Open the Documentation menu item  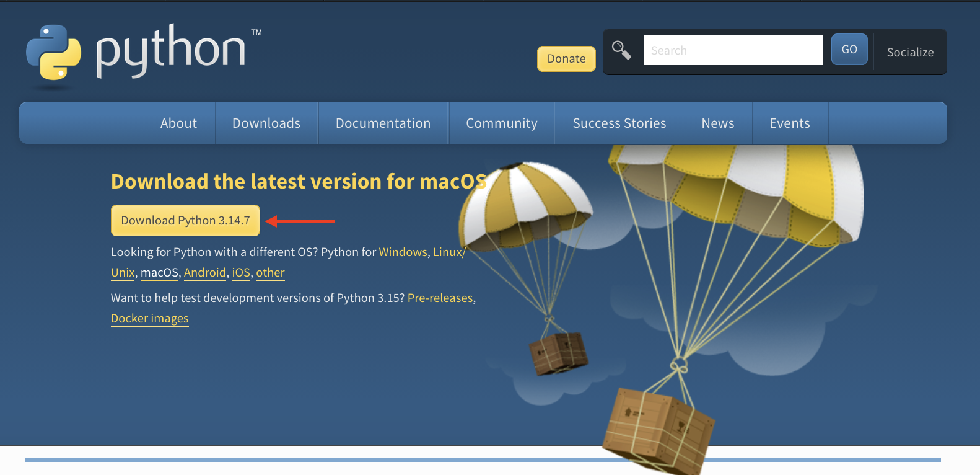(x=383, y=123)
